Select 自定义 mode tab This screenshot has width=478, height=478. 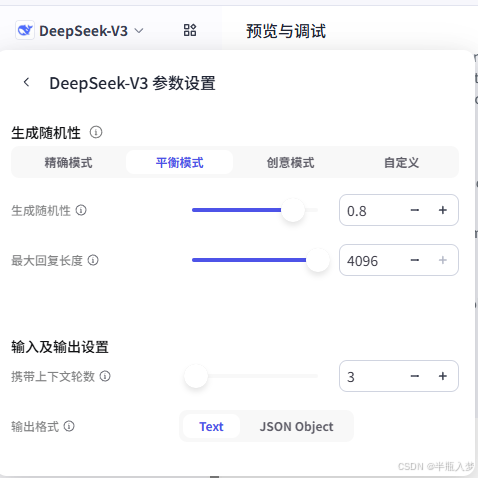[x=401, y=163]
